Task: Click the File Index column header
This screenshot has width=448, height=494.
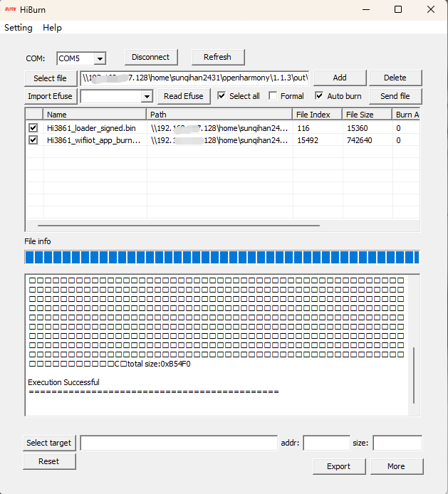Action: click(x=318, y=115)
